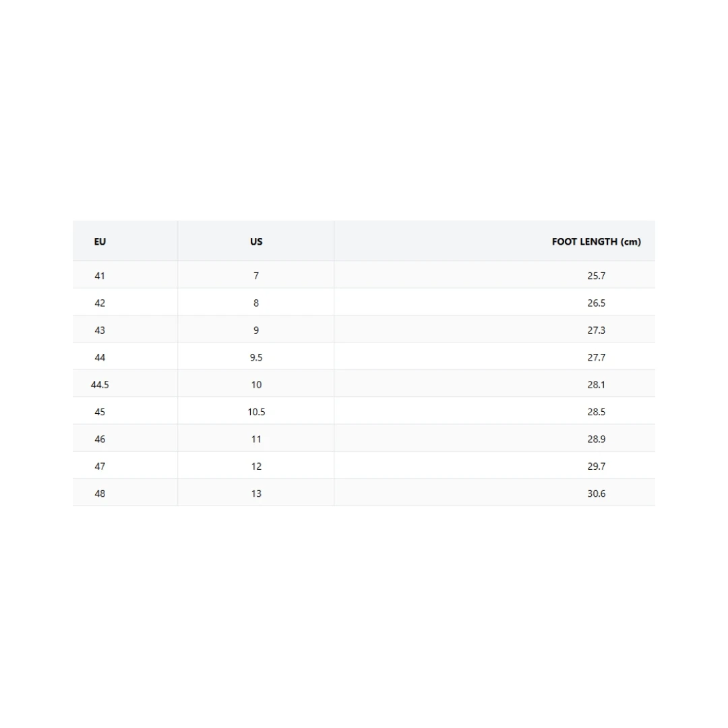Select EU size 44.5 cell

click(x=100, y=385)
